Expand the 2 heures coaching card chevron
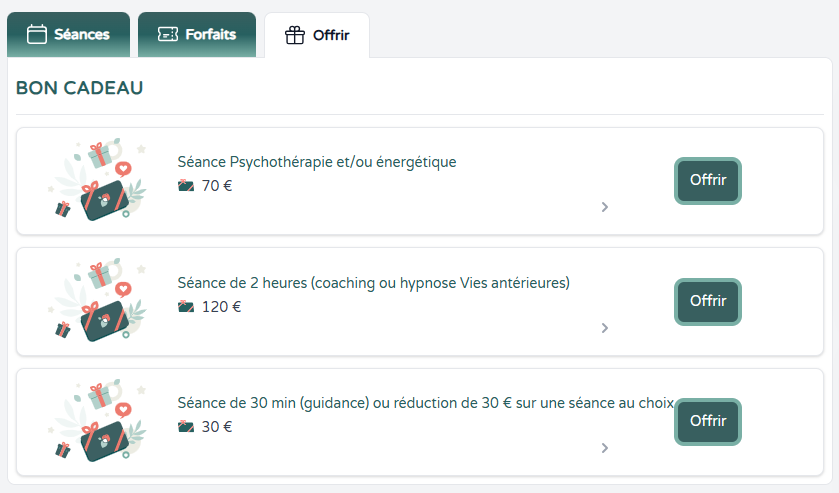This screenshot has width=839, height=493. (605, 328)
